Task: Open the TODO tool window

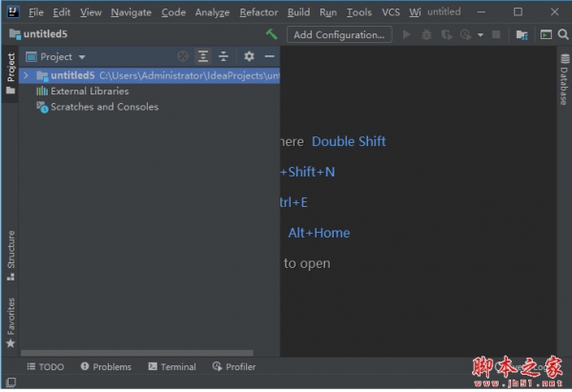Action: click(x=46, y=367)
